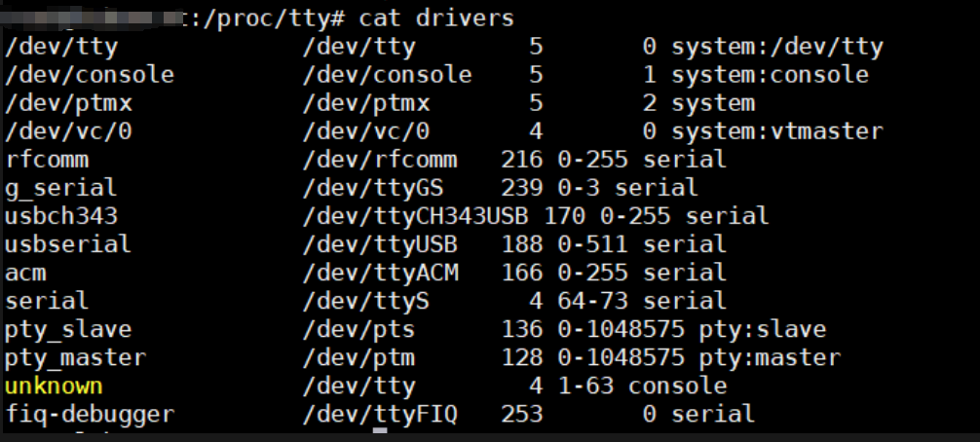Click the "cat drivers" command text
The height and width of the screenshot is (442, 980).
[x=435, y=17]
